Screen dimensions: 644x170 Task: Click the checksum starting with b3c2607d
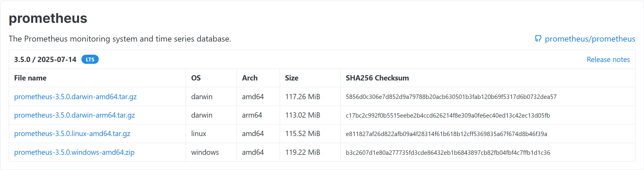click(x=448, y=152)
